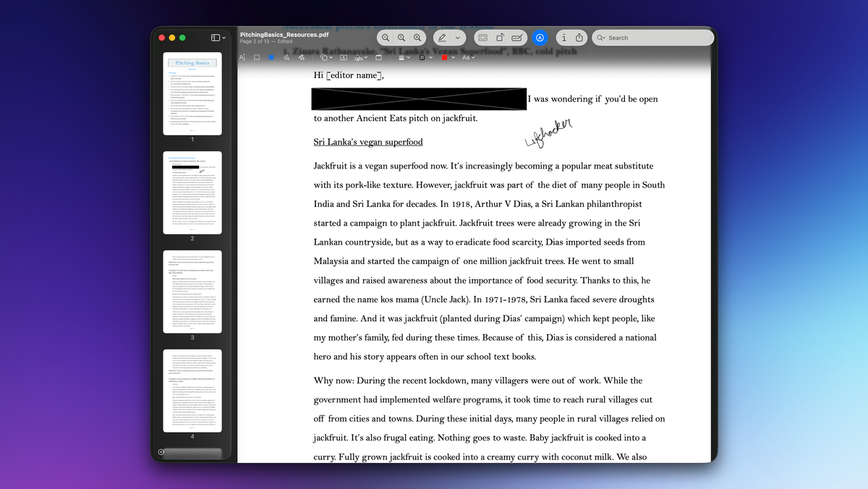Expand the highlight color chevron menu
The height and width of the screenshot is (489, 868).
tap(458, 38)
